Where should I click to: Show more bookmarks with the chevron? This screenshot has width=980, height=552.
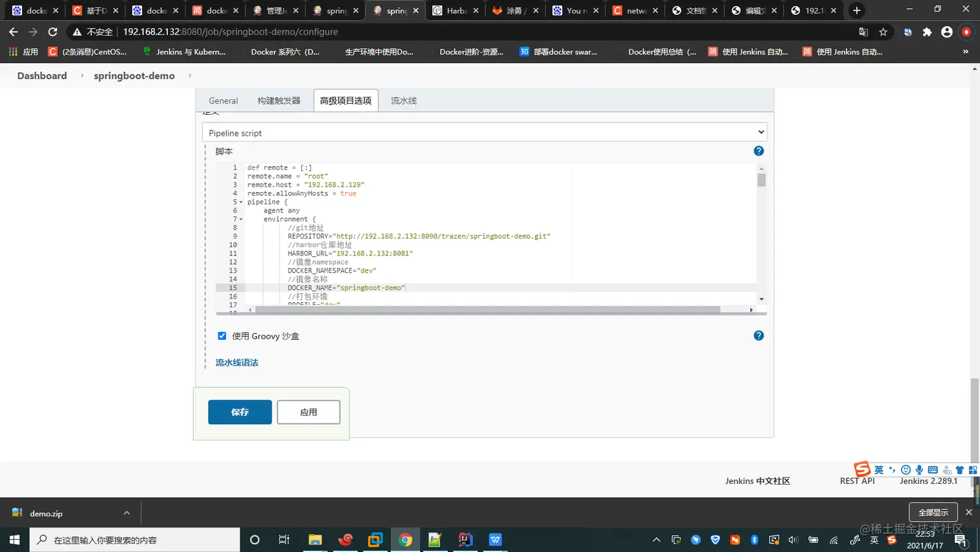coord(966,52)
